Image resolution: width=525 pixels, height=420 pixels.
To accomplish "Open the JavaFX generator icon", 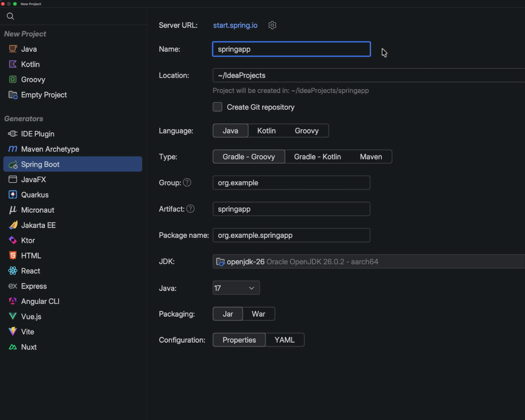I will point(13,179).
